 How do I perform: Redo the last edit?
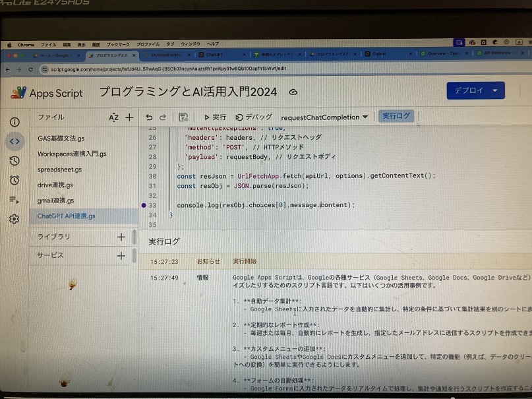(163, 117)
